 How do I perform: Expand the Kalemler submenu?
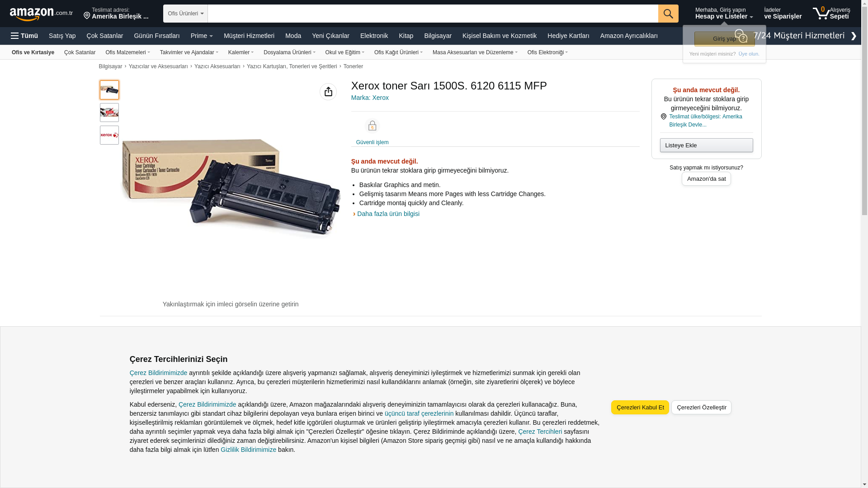[x=241, y=52]
